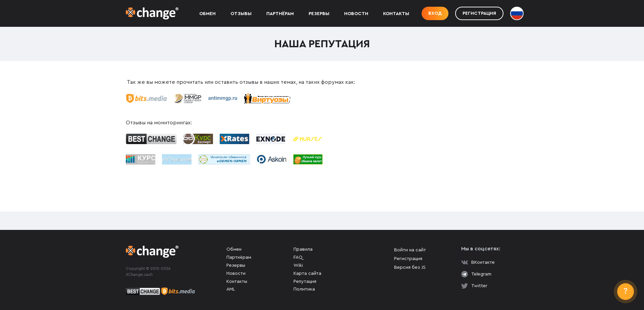This screenshot has width=644, height=310.
Task: Open the bits.media forum logo
Action: click(x=146, y=98)
